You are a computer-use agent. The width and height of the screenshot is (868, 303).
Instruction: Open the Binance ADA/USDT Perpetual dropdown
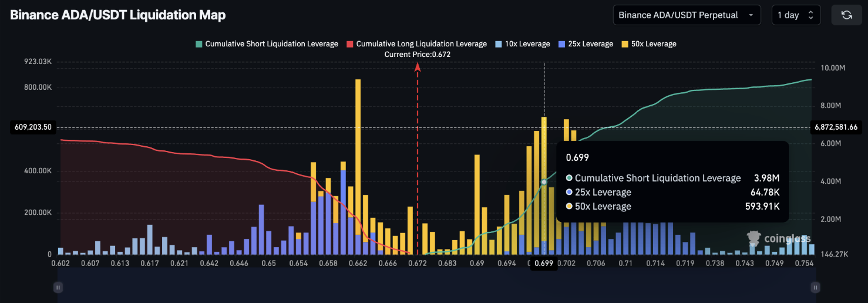686,15
